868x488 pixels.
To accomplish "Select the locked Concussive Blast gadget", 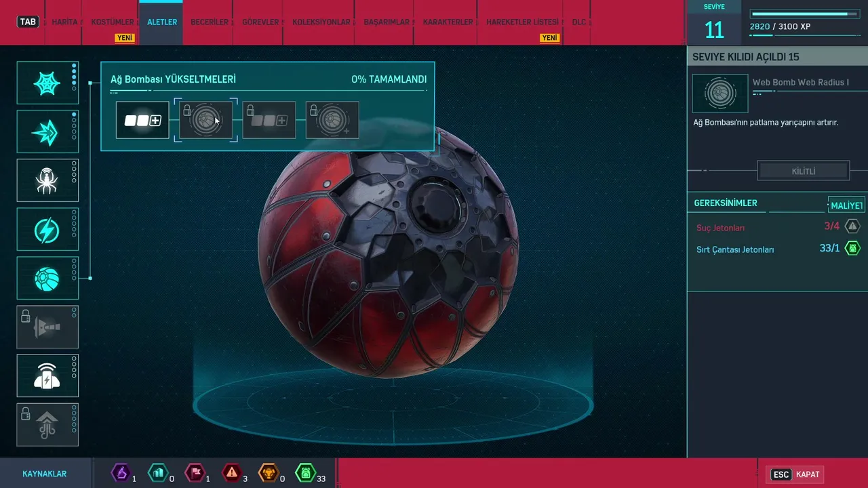I will [47, 327].
